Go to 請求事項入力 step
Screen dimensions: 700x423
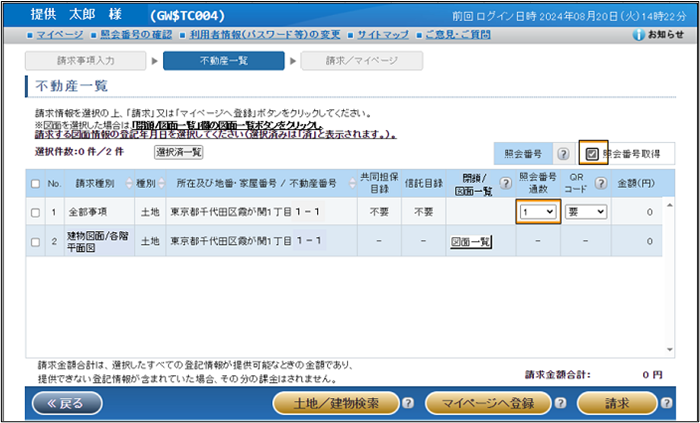tap(85, 61)
